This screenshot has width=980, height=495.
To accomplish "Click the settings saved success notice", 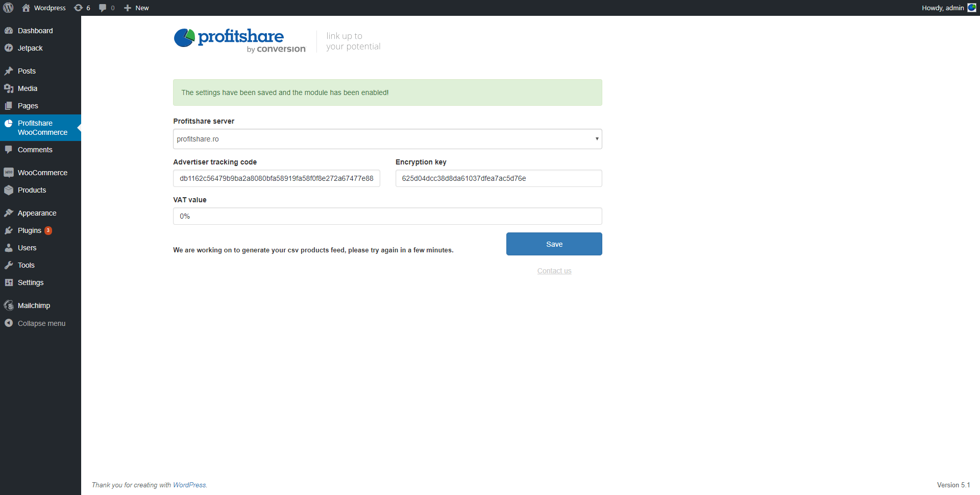I will 387,92.
